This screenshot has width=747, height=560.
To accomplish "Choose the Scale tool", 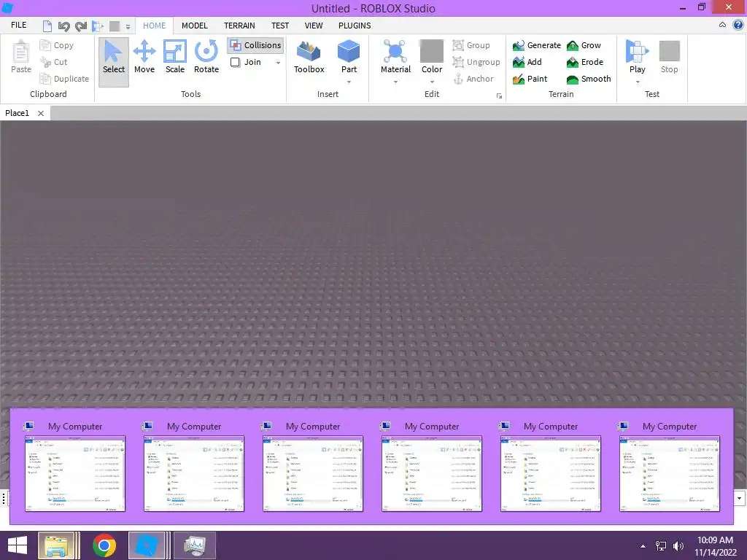I will (175, 57).
